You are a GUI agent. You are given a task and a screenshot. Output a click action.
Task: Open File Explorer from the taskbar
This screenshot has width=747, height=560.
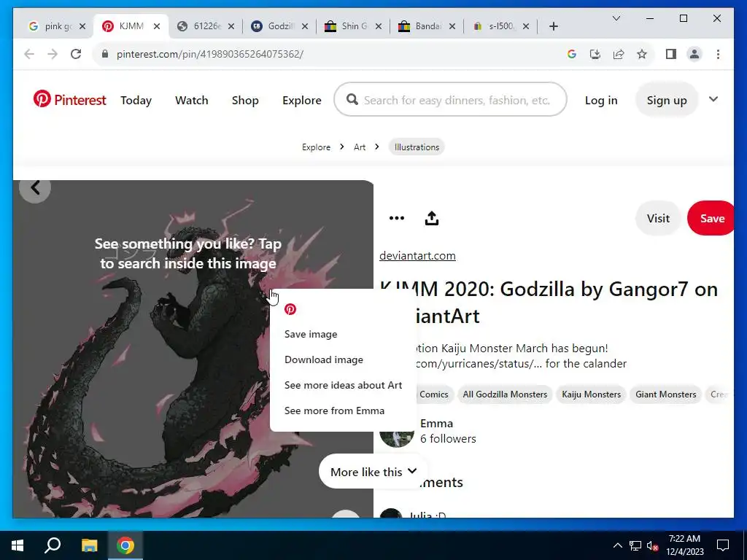pyautogui.click(x=89, y=545)
